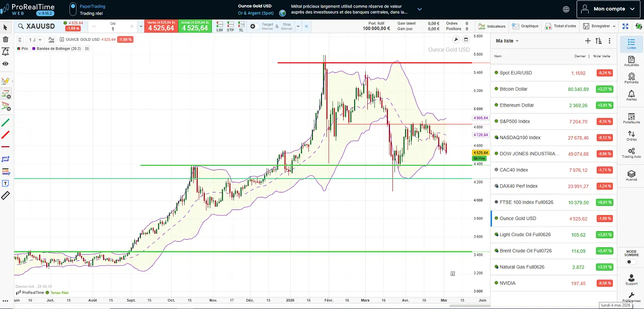Click the %Var Veille column header
644x309 pixels.
click(x=602, y=56)
